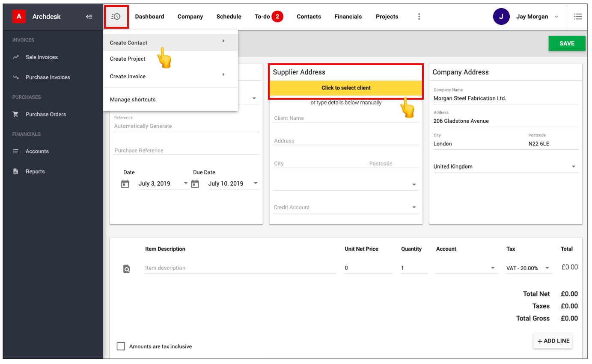Open the VAT - 20.00% tax dropdown
Viewport: 592px width, 364px height.
(x=529, y=268)
